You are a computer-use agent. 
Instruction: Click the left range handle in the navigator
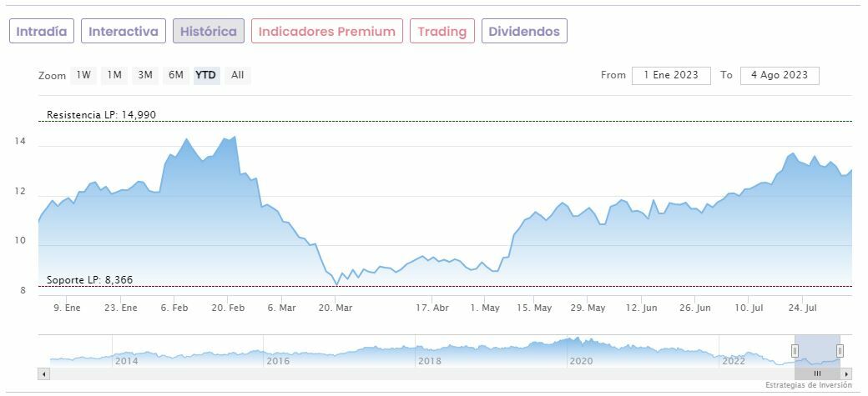coord(795,350)
